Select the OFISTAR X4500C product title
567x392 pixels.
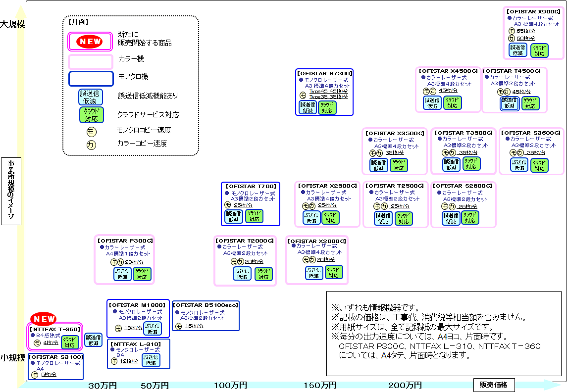pos(448,71)
